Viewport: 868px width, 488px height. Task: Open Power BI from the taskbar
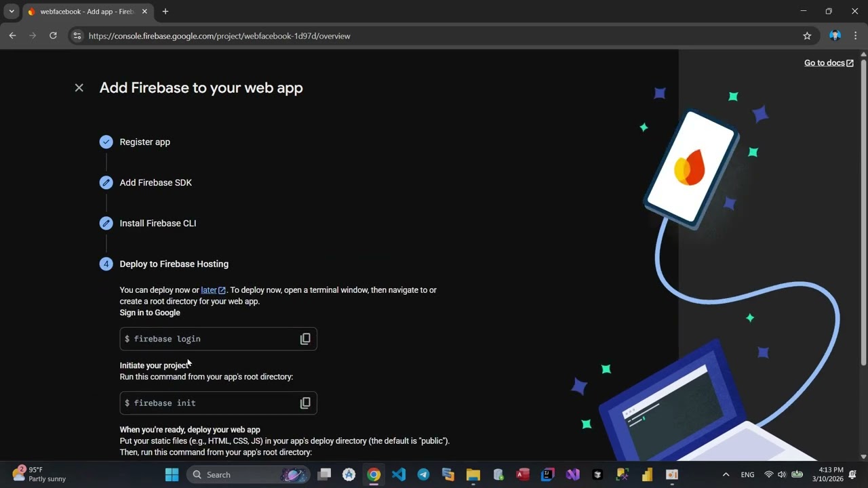[x=647, y=474]
